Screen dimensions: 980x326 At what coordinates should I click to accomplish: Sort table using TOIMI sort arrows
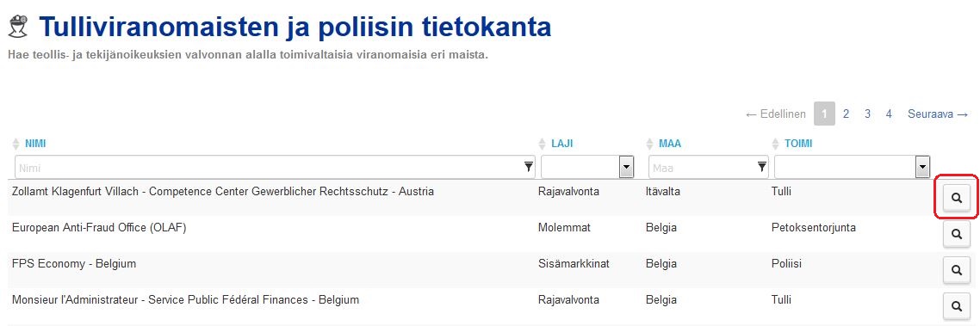point(776,145)
